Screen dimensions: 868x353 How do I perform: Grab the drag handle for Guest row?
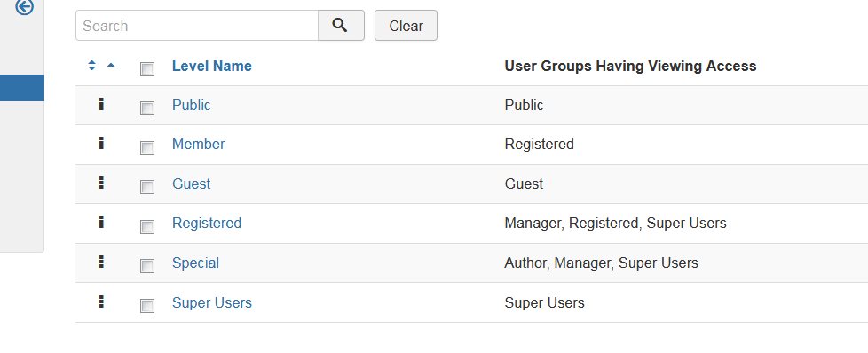point(101,183)
